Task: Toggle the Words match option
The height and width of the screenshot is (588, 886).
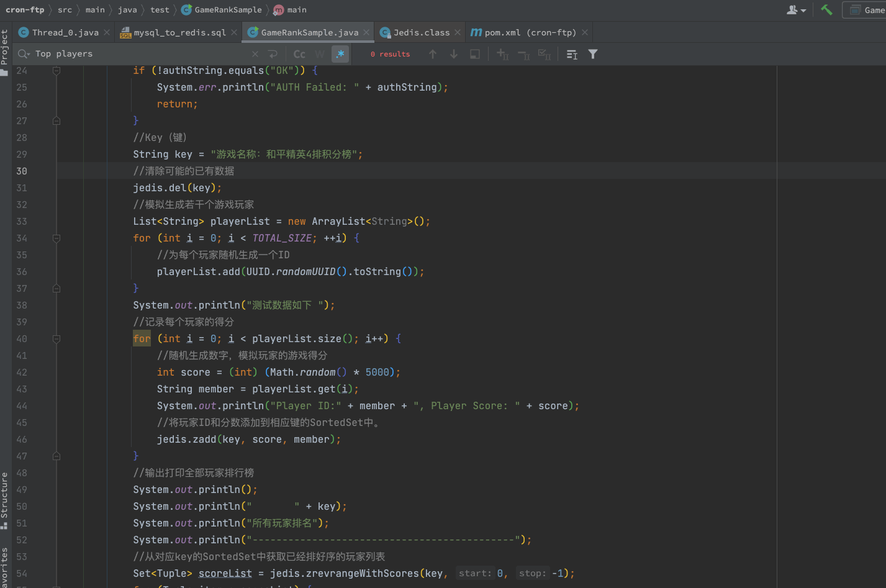Action: [x=320, y=55]
